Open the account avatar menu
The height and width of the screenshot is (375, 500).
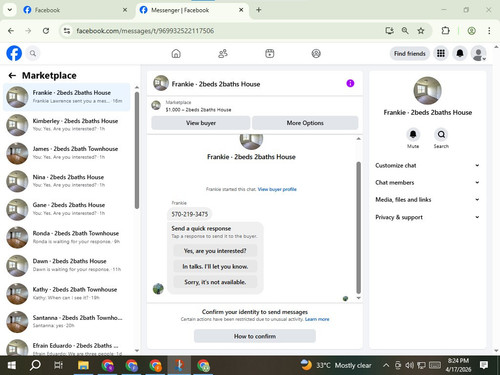[x=479, y=53]
